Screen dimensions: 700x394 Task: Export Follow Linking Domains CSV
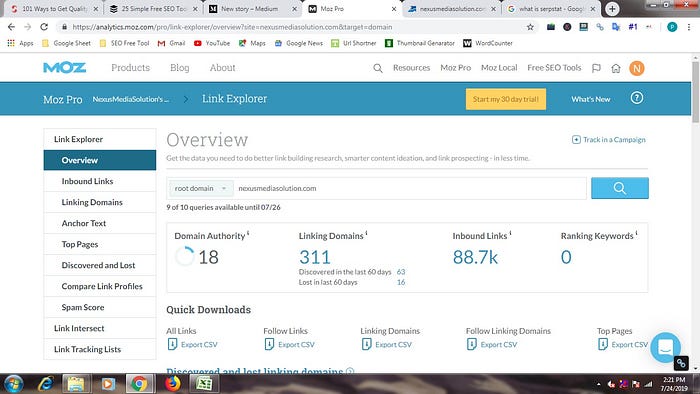click(492, 344)
